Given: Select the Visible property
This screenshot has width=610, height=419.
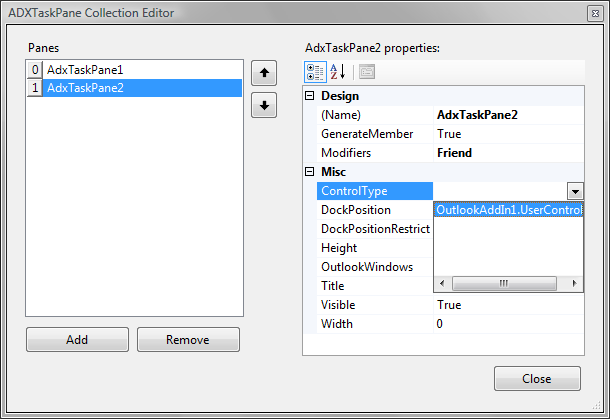Looking at the screenshot, I should (x=375, y=305).
